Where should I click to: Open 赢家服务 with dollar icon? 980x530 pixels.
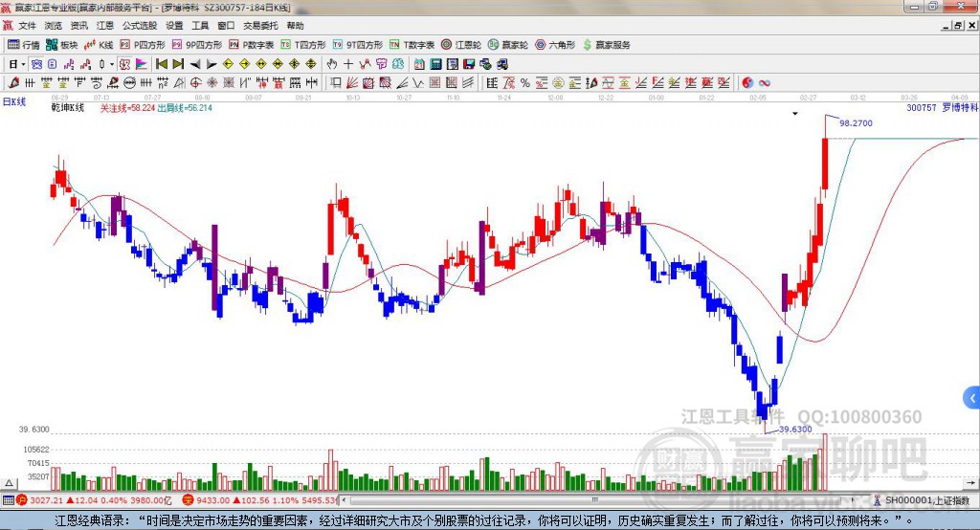coord(606,44)
